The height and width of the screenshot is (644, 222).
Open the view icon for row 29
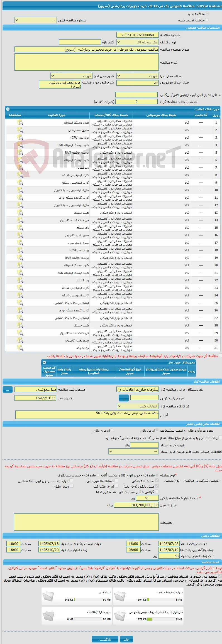pyautogui.click(x=20, y=333)
